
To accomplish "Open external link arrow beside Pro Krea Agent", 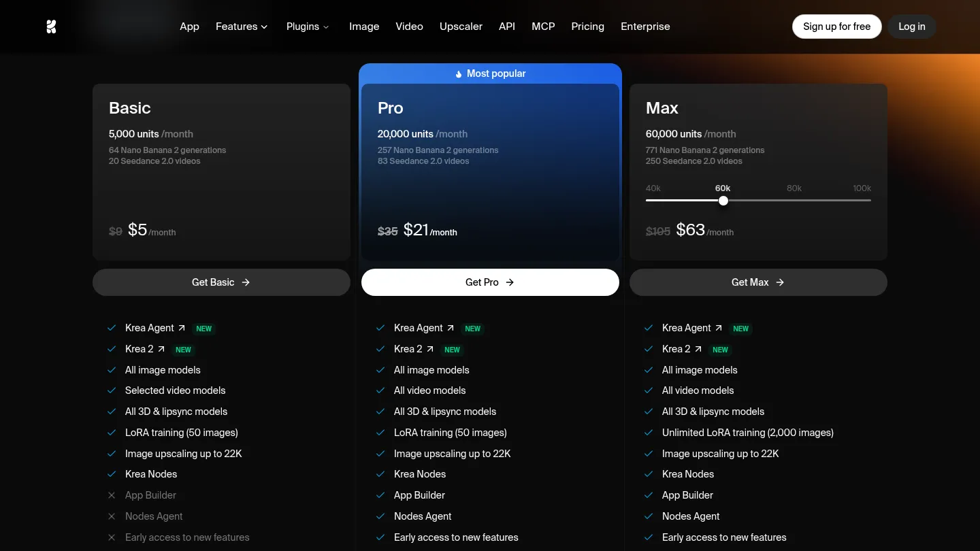I will coord(451,328).
